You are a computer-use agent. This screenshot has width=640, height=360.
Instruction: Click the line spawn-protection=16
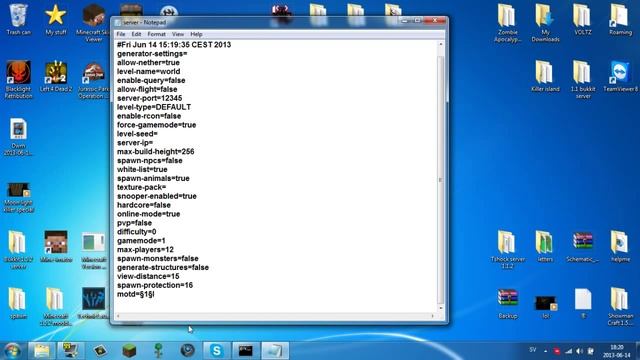point(155,285)
